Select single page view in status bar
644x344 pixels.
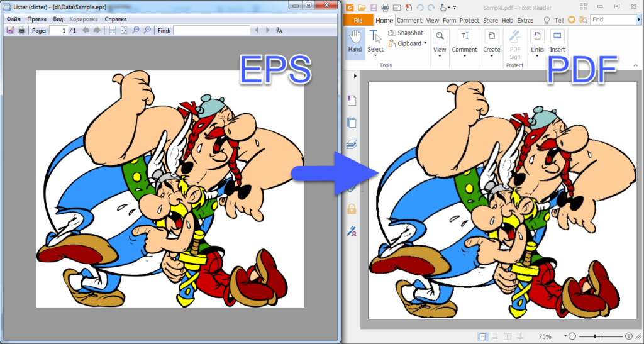coord(483,336)
